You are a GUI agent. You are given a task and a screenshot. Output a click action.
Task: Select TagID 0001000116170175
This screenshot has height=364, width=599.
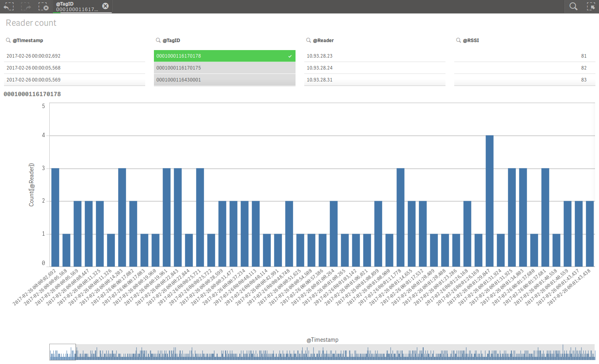click(225, 68)
